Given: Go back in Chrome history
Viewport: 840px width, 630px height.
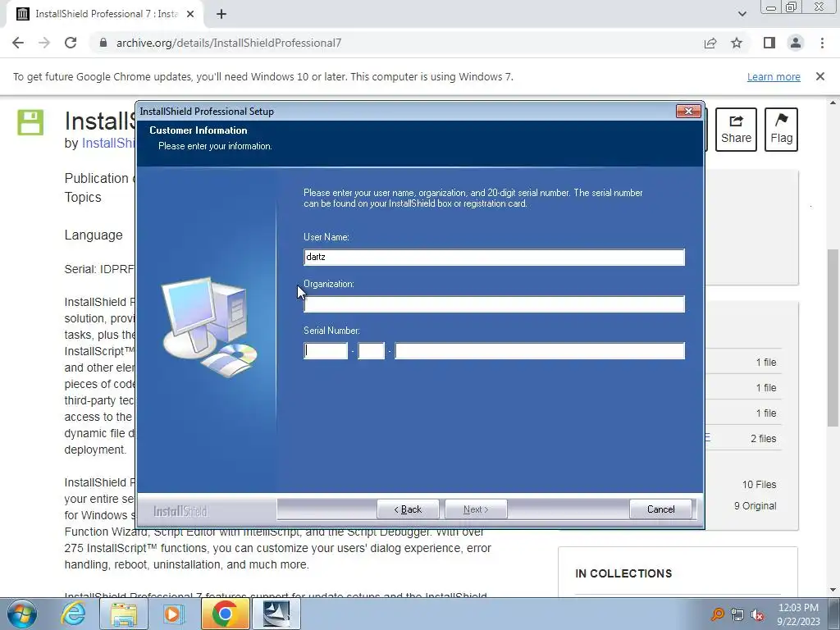Looking at the screenshot, I should (x=18, y=43).
